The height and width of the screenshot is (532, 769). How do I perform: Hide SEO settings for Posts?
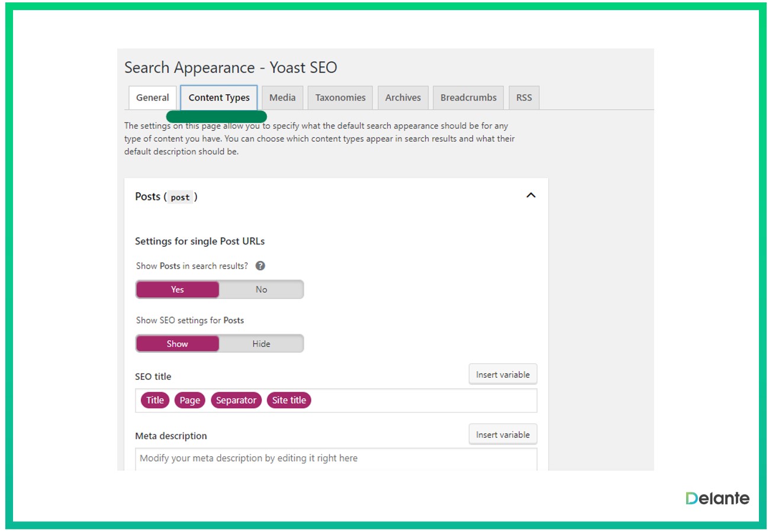tap(260, 343)
